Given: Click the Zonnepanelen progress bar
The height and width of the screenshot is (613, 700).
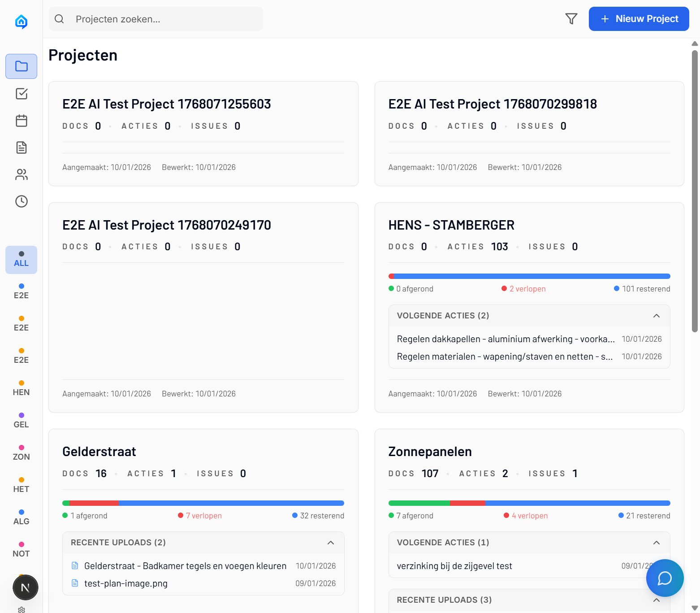Looking at the screenshot, I should tap(529, 503).
